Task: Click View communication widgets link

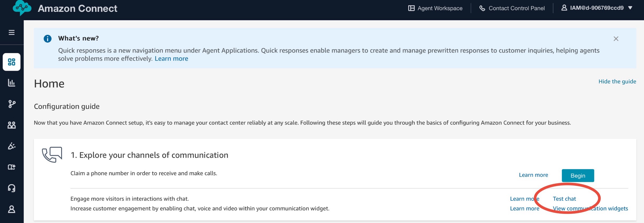Action: tap(590, 209)
